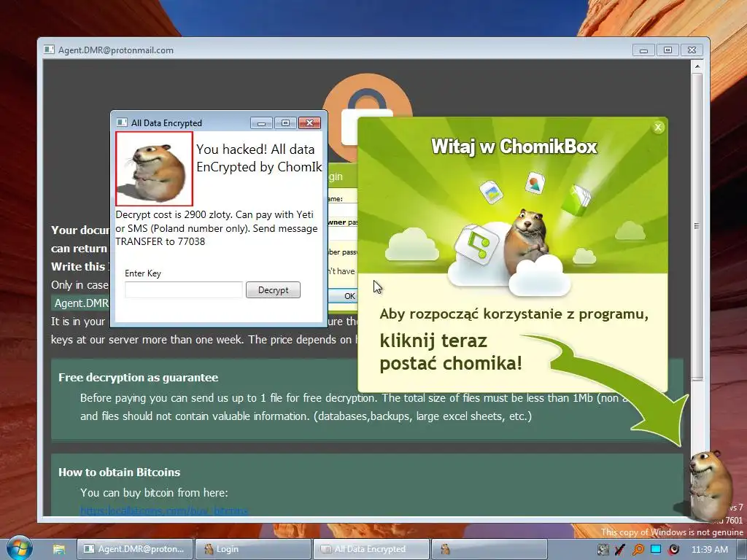Image resolution: width=747 pixels, height=560 pixels.
Task: Click the hamster character at the desktop corner
Action: tap(711, 485)
